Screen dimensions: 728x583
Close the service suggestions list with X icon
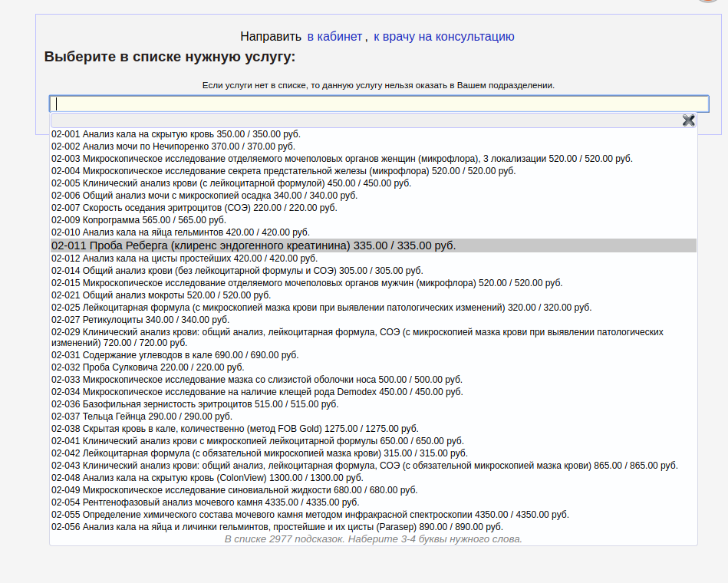tap(688, 120)
